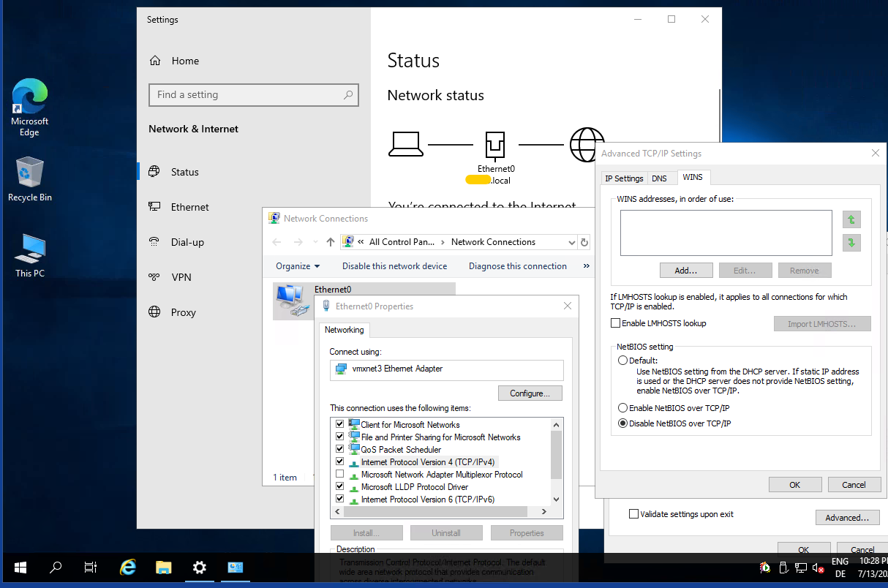Click Configure... for vmxnet3 adapter
The height and width of the screenshot is (588, 888).
[530, 393]
